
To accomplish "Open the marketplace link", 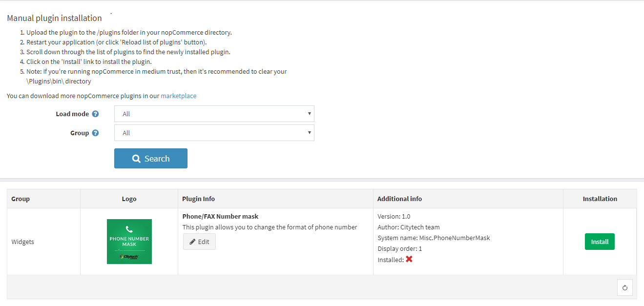I will (178, 96).
